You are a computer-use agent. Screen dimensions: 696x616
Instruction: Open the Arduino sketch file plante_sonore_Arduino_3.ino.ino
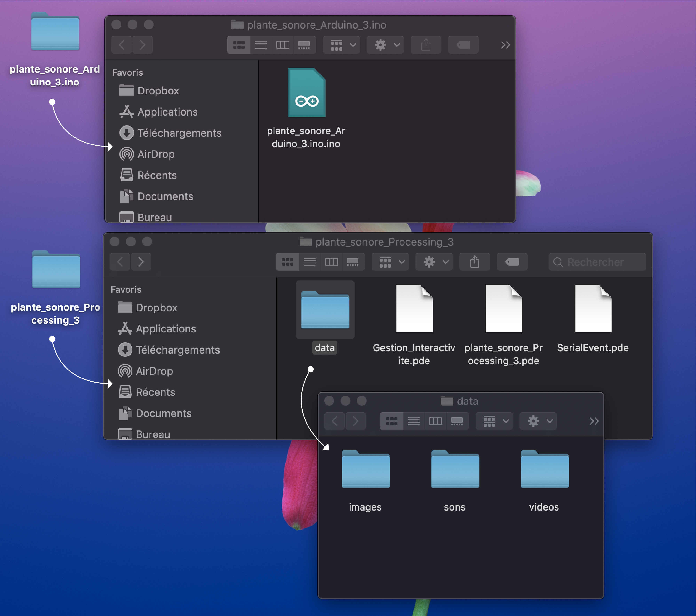[307, 93]
